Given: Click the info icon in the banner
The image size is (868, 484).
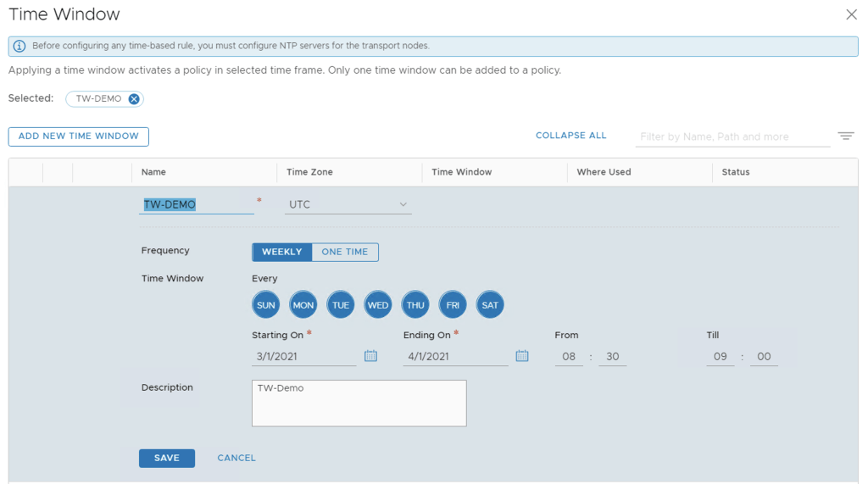Looking at the screenshot, I should (x=19, y=46).
